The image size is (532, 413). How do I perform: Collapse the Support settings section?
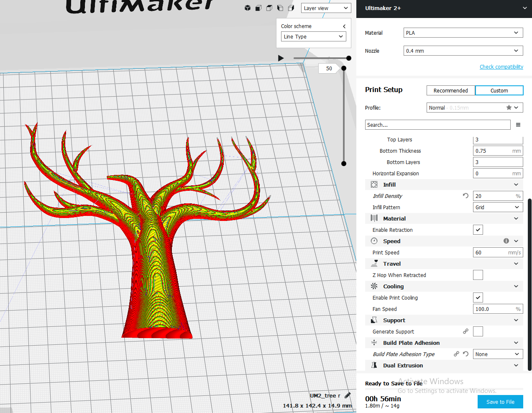[516, 320]
